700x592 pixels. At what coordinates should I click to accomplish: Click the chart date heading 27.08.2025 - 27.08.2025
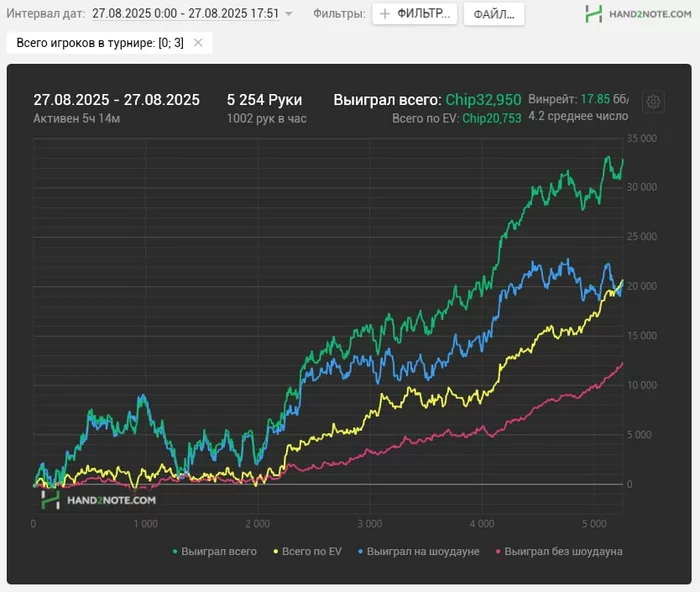click(x=117, y=100)
